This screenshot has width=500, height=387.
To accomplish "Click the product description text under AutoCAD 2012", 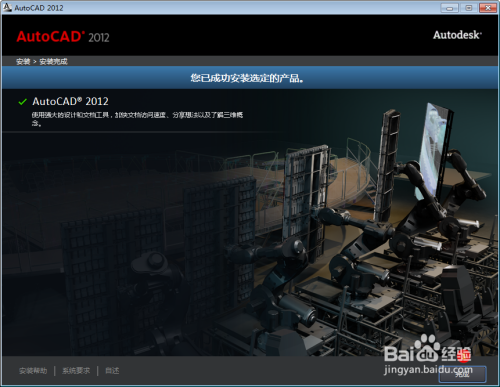I will tap(137, 119).
